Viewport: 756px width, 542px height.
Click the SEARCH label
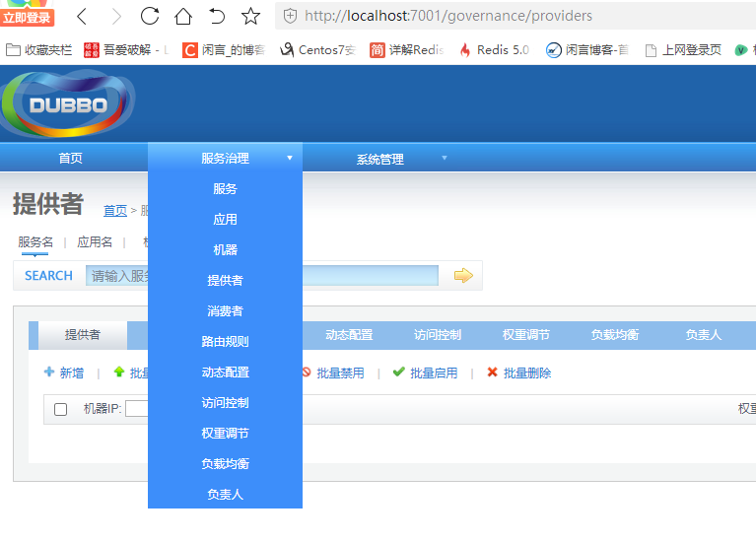pyautogui.click(x=48, y=275)
